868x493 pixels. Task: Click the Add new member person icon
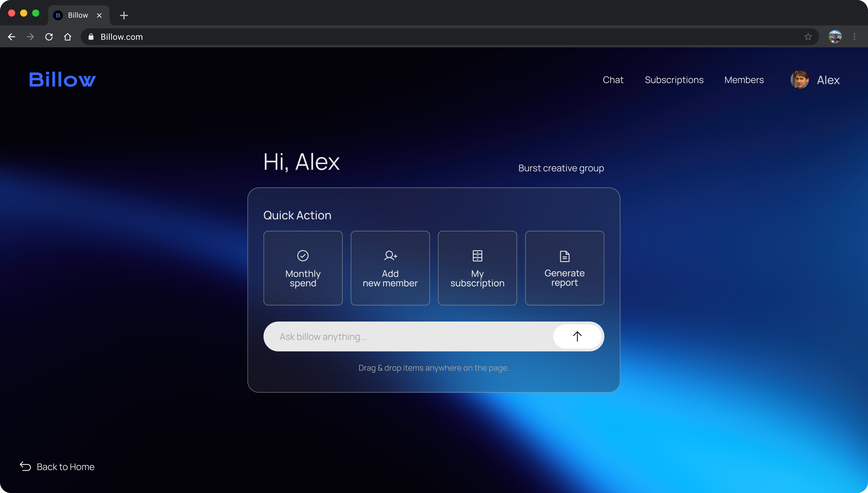[x=390, y=255]
